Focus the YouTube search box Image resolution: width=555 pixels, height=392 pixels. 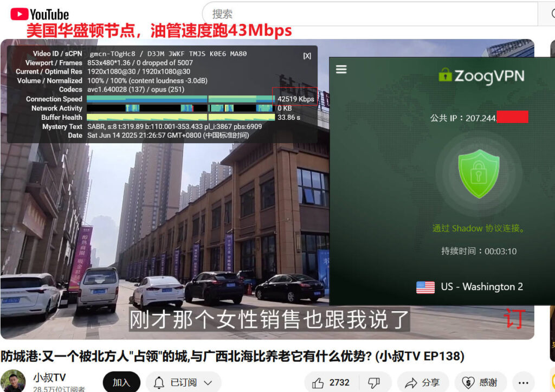pyautogui.click(x=369, y=14)
